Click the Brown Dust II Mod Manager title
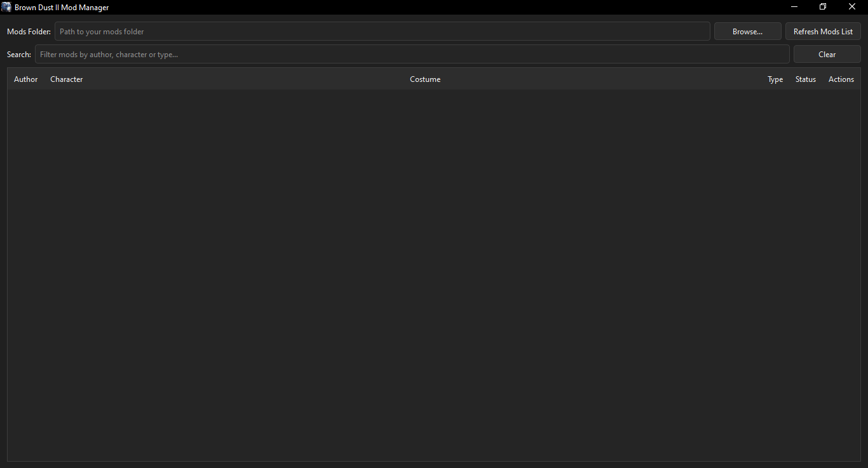The image size is (868, 468). click(62, 7)
